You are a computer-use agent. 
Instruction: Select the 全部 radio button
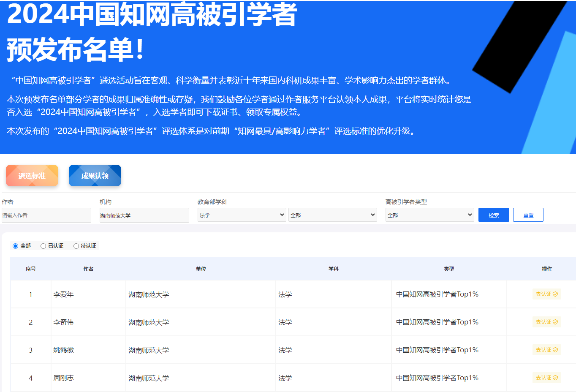pyautogui.click(x=16, y=246)
